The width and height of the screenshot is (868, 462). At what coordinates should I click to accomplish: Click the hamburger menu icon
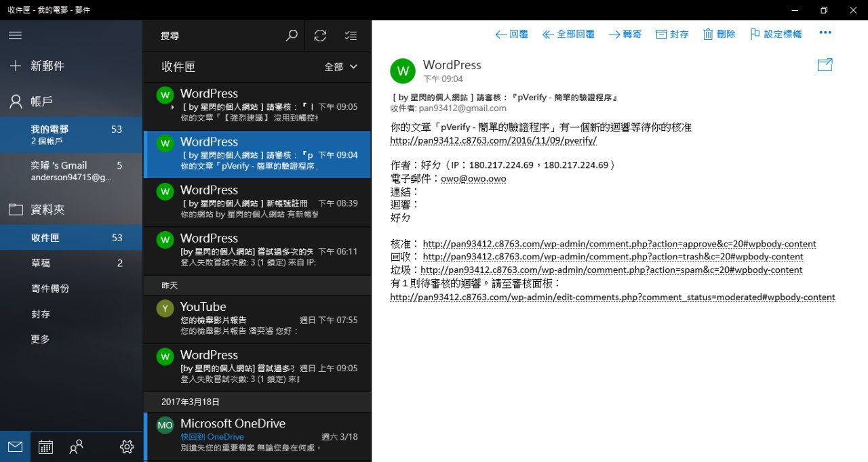click(15, 35)
